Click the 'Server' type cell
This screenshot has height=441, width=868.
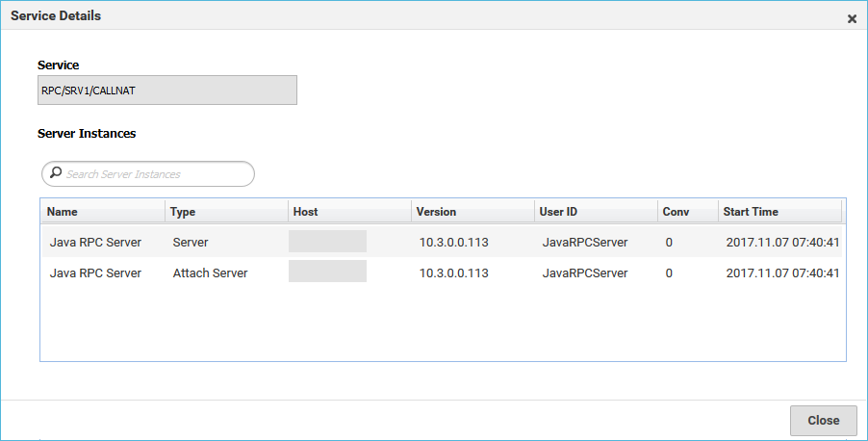(191, 242)
